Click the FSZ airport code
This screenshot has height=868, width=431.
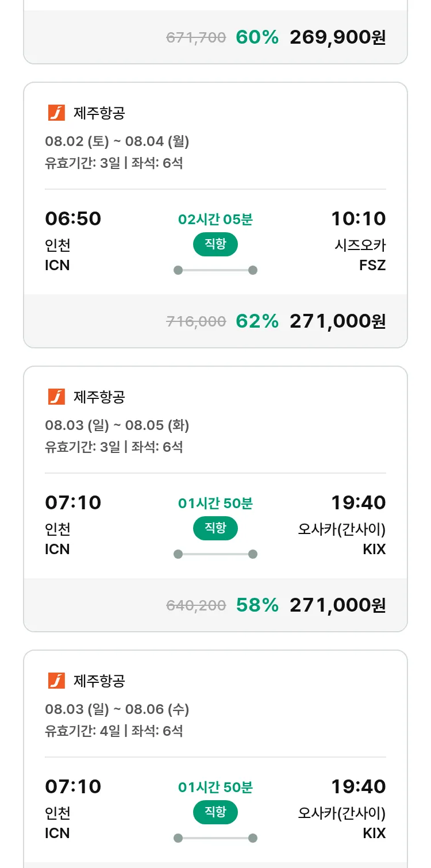click(x=372, y=266)
